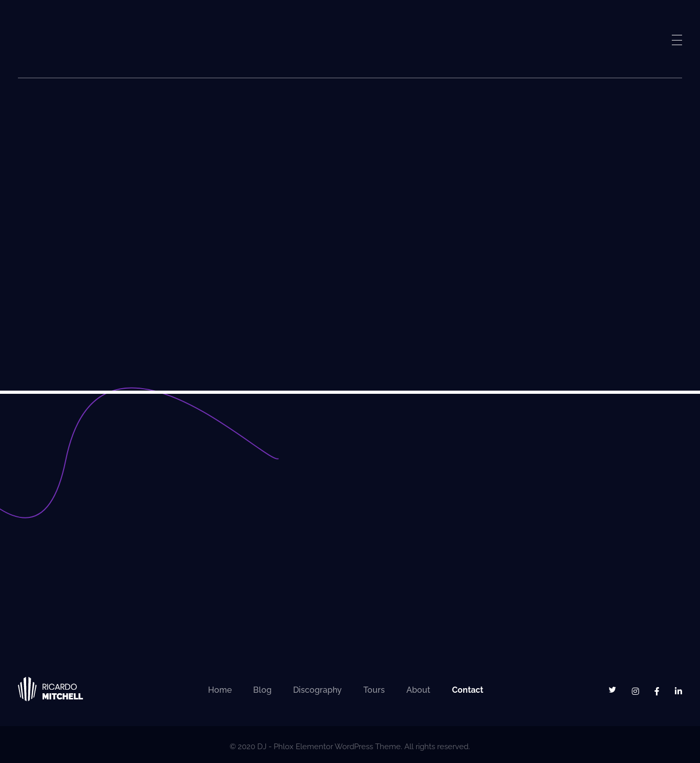Viewport: 700px width, 763px height.
Task: Navigate to the Discography page
Action: (x=317, y=690)
